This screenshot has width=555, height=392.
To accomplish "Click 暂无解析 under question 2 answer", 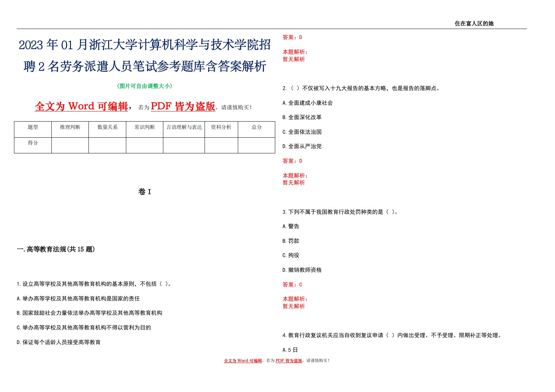I will [x=294, y=183].
